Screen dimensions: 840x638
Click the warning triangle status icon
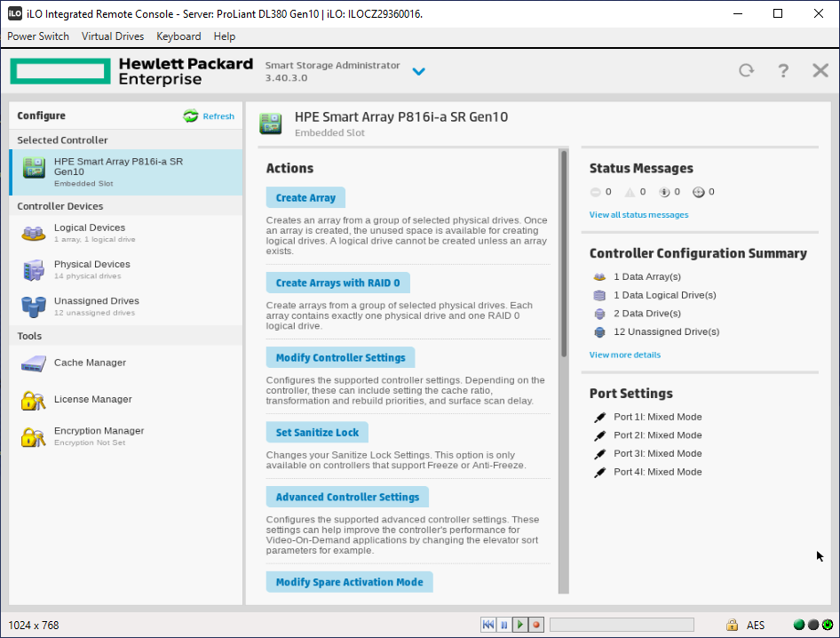click(630, 192)
